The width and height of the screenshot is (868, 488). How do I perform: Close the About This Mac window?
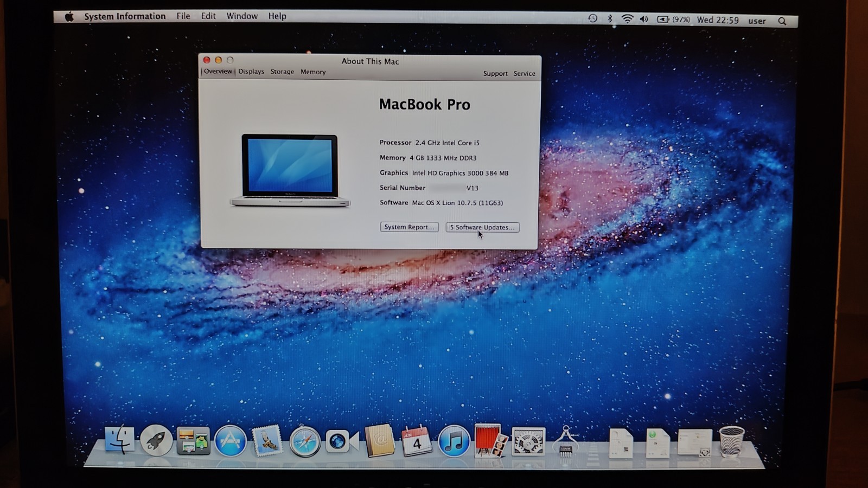click(206, 60)
